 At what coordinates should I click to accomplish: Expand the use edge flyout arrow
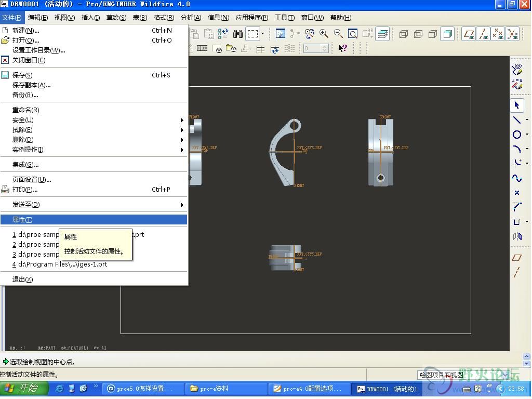[x=527, y=222]
